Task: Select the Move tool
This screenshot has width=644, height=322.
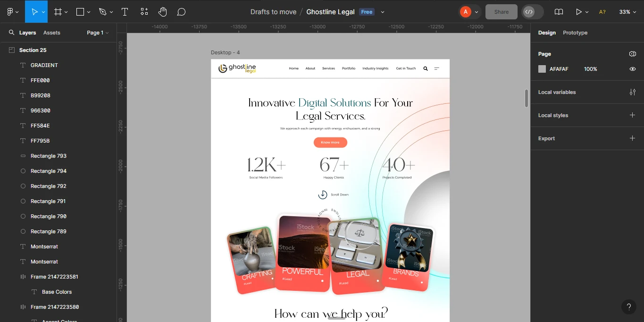Action: click(34, 12)
